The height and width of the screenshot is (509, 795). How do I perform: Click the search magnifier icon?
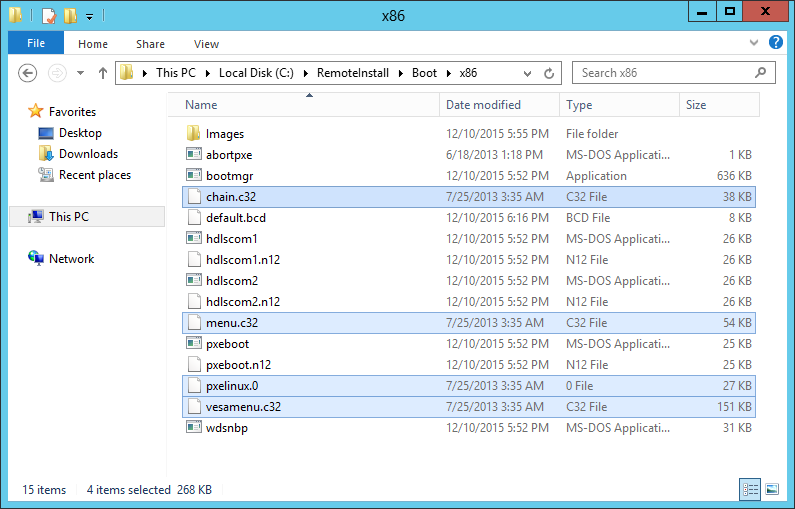click(x=760, y=73)
